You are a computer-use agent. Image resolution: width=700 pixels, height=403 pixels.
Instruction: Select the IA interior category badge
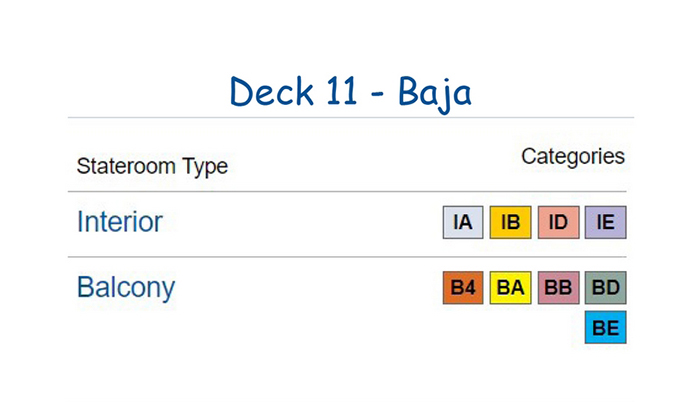(x=463, y=222)
